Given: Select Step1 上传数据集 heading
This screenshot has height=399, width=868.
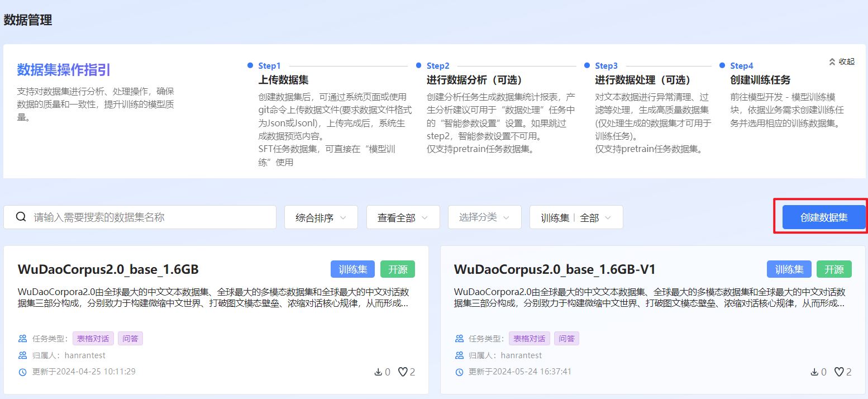Looking at the screenshot, I should [x=283, y=80].
